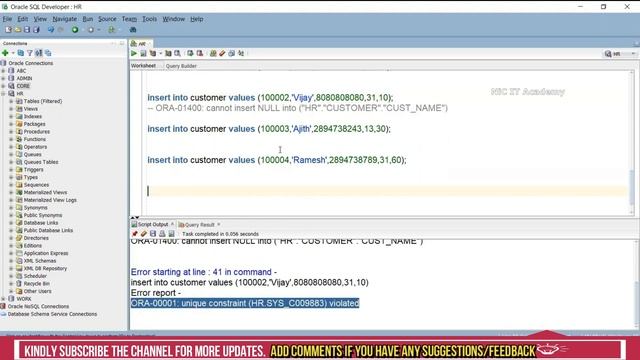Image resolution: width=640 pixels, height=360 pixels.
Task: Open dropdown arrow next to New Connection plus
Action: click(x=13, y=53)
